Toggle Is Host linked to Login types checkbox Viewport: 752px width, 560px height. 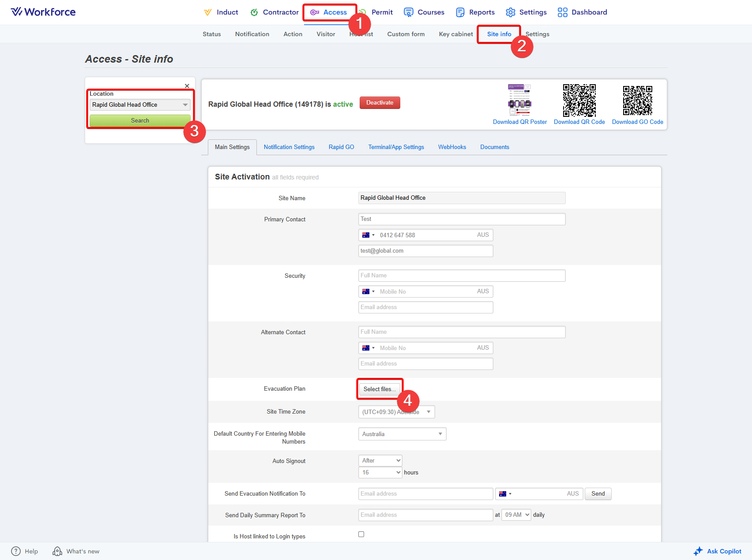[x=361, y=534]
